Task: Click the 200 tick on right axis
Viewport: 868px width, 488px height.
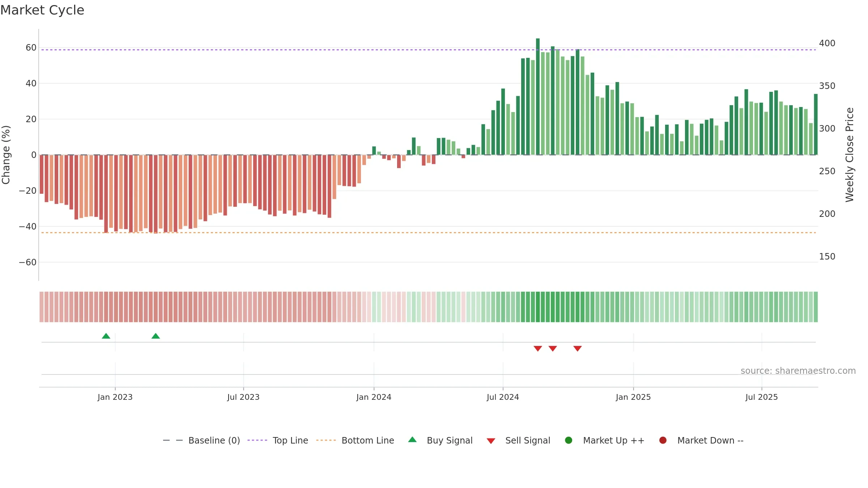Action: [827, 214]
